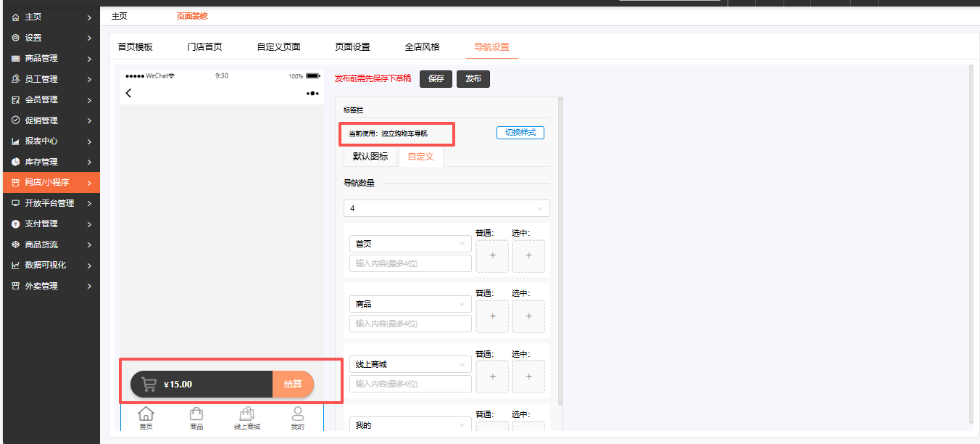
Task: Open the 线上商城 navigation page dropdown
Action: coord(410,364)
